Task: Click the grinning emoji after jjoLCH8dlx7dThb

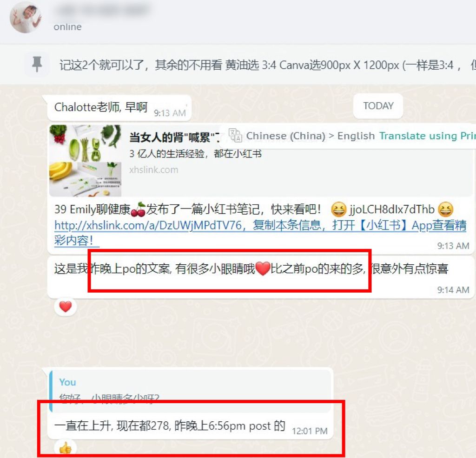Action: pyautogui.click(x=445, y=209)
